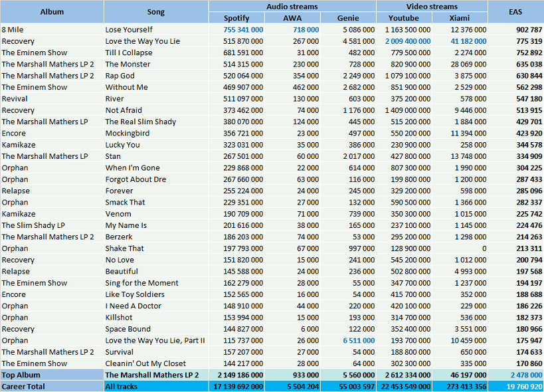Click the Youtube column header
The image size is (544, 392).
tap(404, 18)
